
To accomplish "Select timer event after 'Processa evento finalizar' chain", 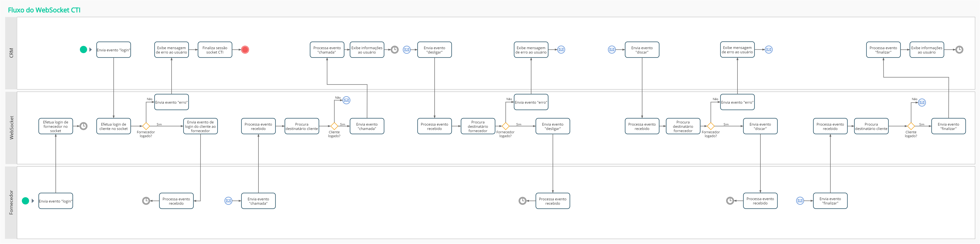I will (959, 50).
